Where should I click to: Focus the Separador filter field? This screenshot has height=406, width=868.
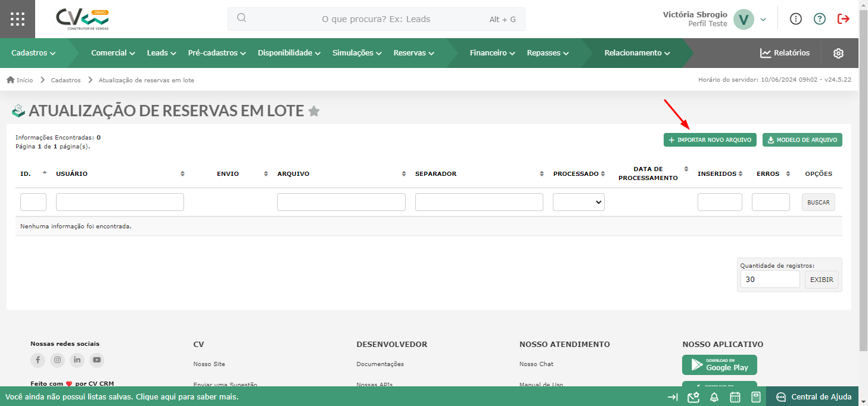click(479, 202)
